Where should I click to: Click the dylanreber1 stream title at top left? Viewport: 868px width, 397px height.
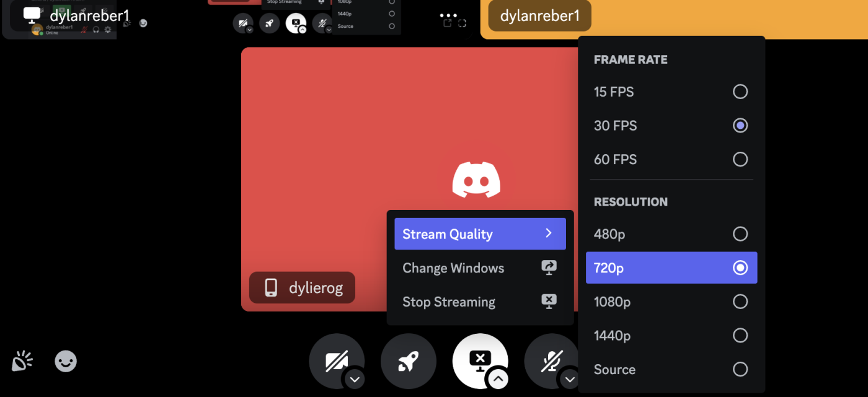coord(89,15)
